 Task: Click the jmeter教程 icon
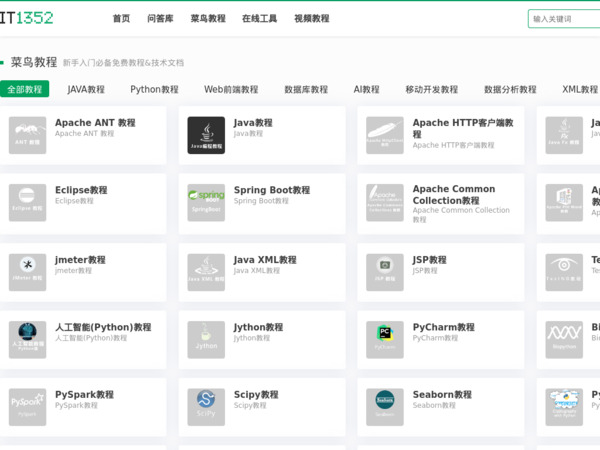coord(28,272)
